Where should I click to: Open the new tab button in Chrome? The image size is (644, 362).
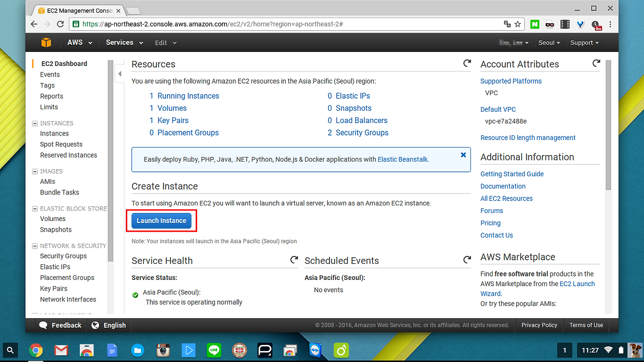(132, 10)
